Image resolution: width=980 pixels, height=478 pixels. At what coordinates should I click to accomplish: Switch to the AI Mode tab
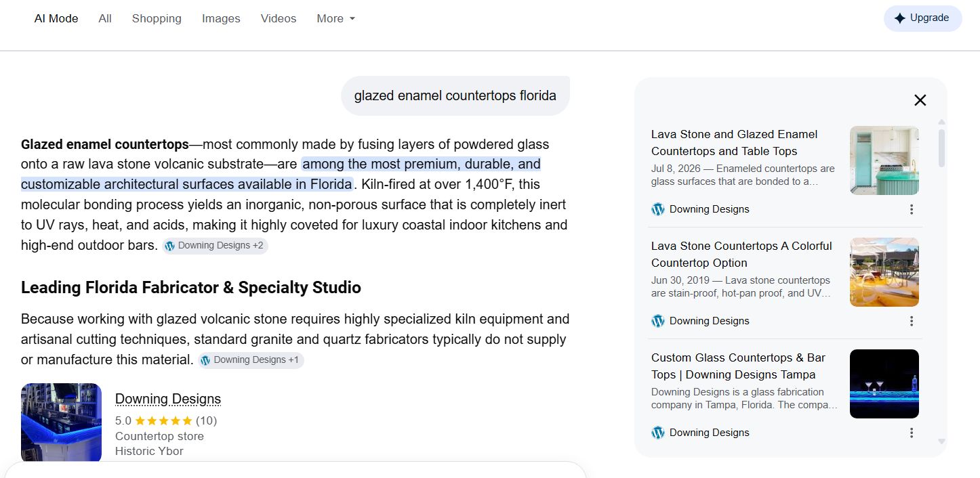coord(56,19)
